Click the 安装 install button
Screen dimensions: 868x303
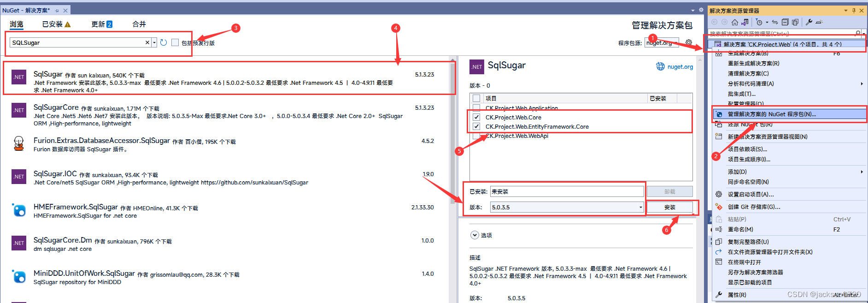coord(670,208)
